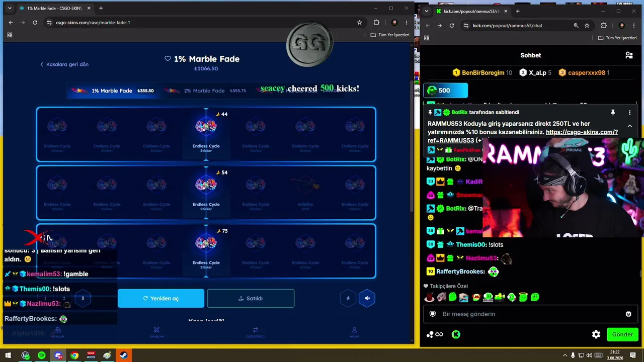Image resolution: width=644 pixels, height=362 pixels.
Task: Reload the Kick chat page
Action: [x=452, y=25]
